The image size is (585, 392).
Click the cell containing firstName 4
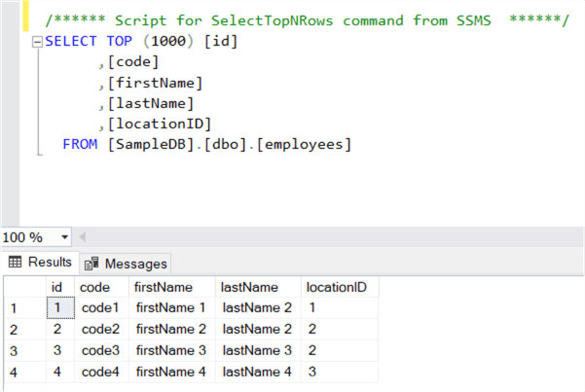pyautogui.click(x=171, y=372)
